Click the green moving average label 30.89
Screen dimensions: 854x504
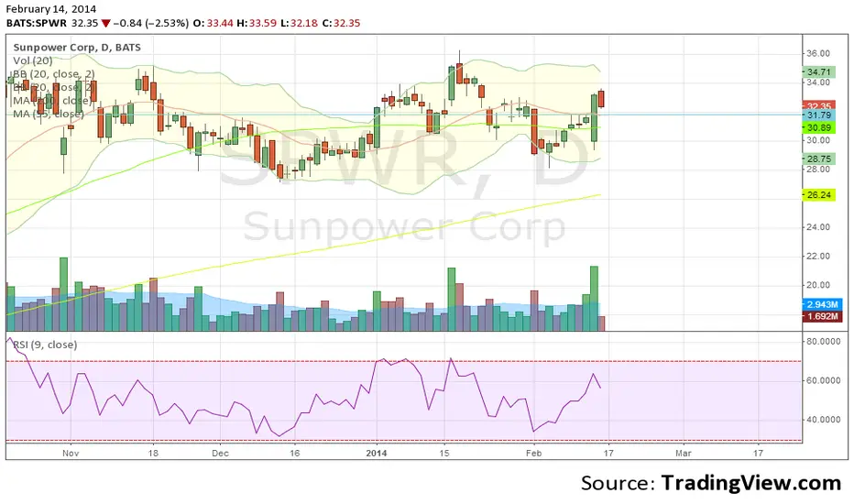(x=818, y=127)
